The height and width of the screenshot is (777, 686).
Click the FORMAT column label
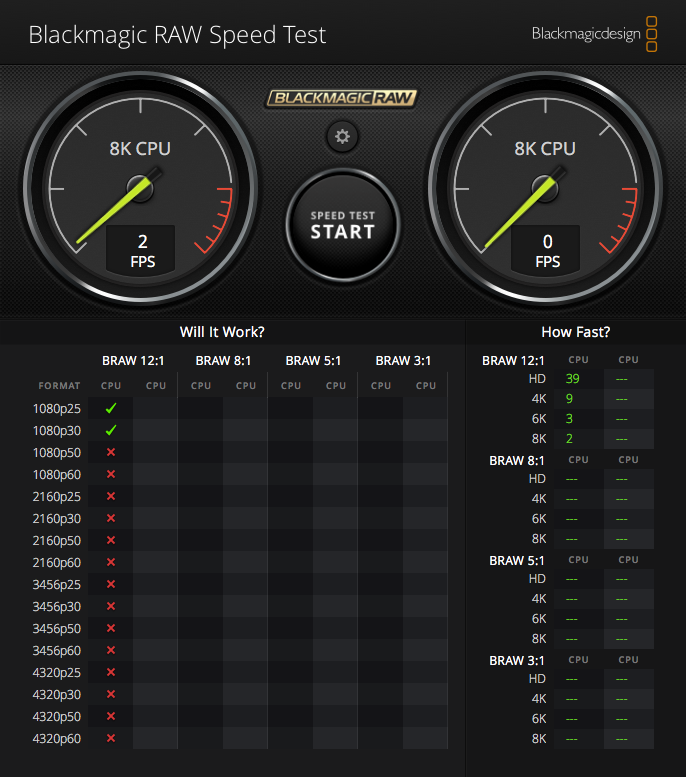(x=59, y=386)
